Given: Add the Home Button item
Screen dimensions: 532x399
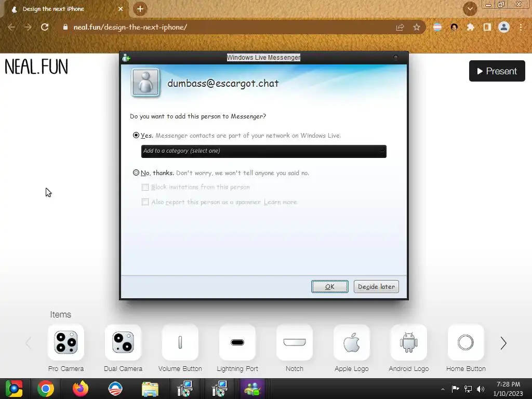Looking at the screenshot, I should [466, 342].
